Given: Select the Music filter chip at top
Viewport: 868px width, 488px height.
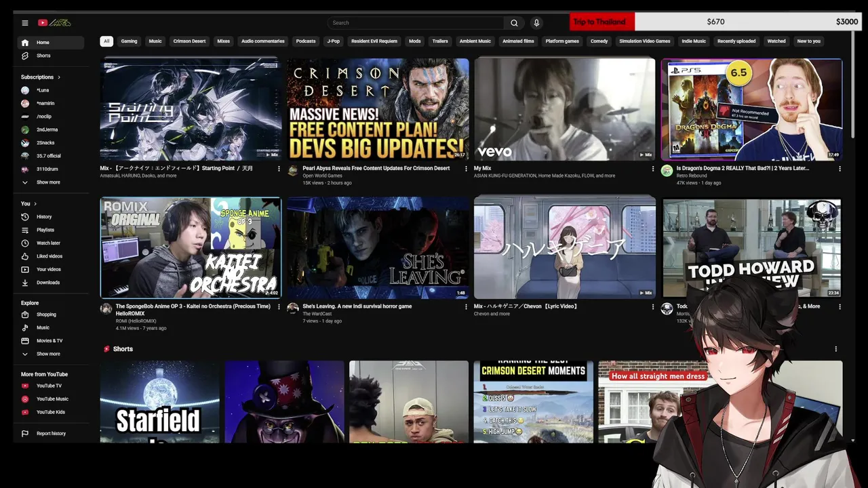Looking at the screenshot, I should click(155, 41).
